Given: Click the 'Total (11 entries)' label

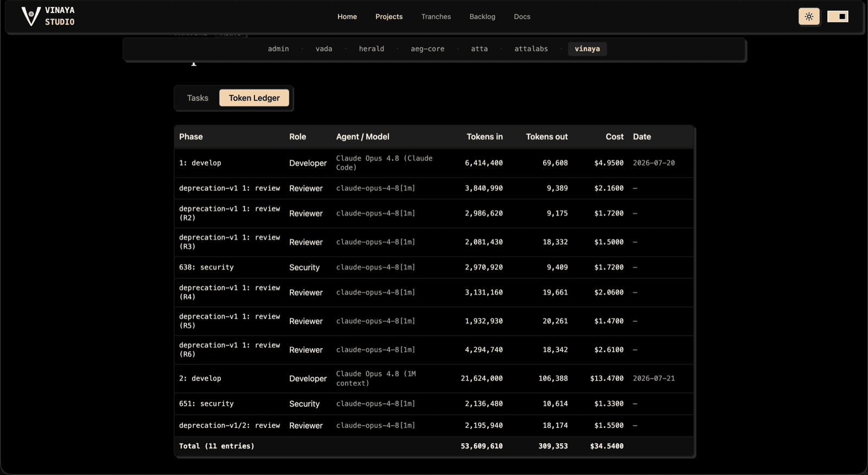Looking at the screenshot, I should [x=216, y=446].
